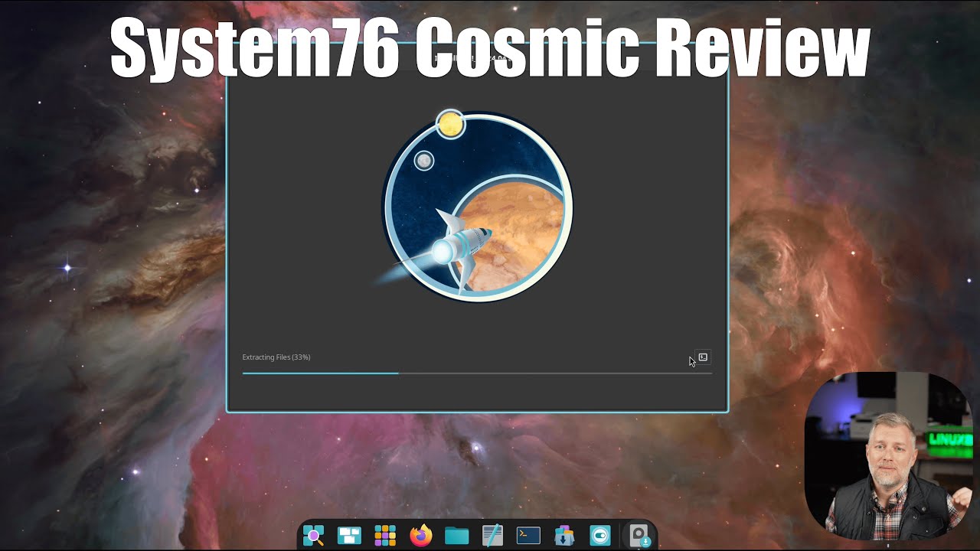Show installer log with terminal button
Screen dimensions: 980x551
pos(703,357)
